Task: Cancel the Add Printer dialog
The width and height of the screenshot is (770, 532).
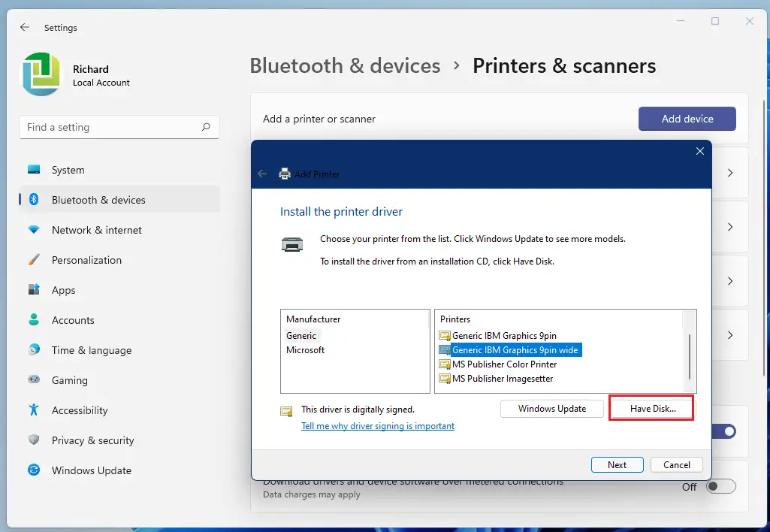Action: pos(677,464)
